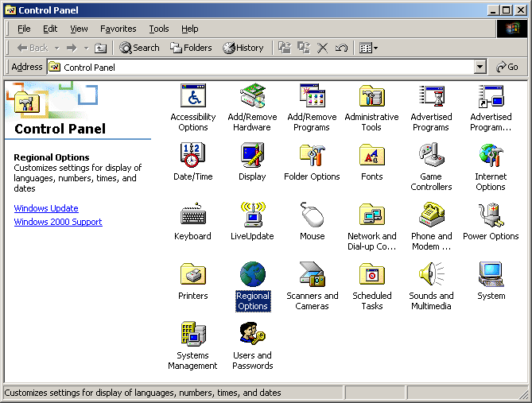Select Sounds and Multimedia icon
This screenshot has width=532, height=403.
click(x=431, y=274)
